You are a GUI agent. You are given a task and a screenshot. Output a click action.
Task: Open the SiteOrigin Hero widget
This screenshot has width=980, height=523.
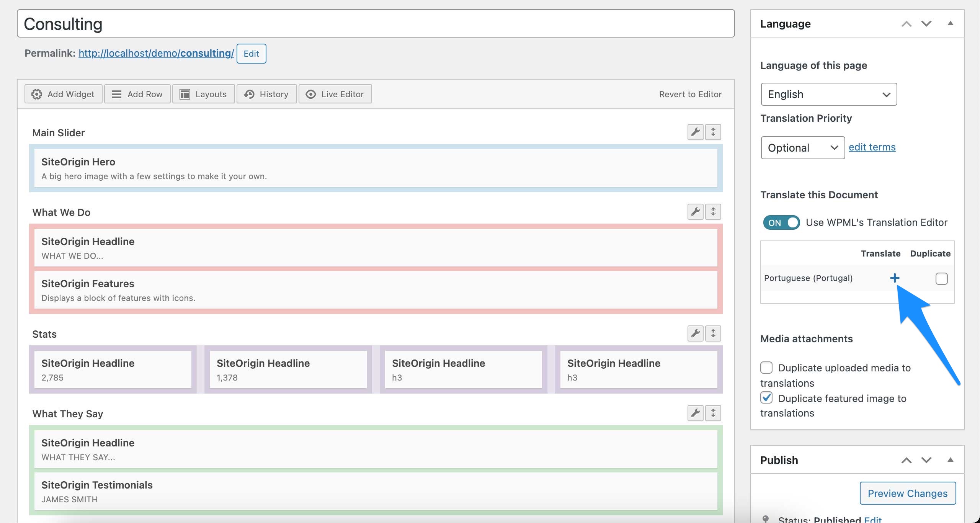(375, 168)
